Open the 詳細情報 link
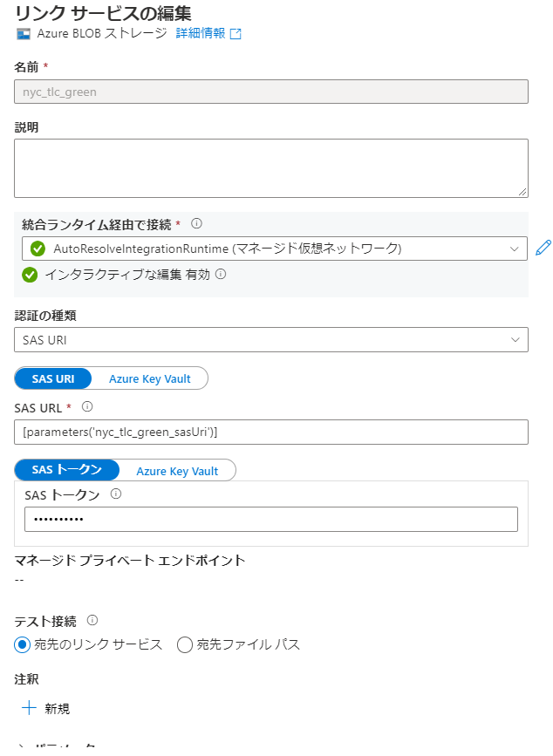553x756 pixels. (x=200, y=34)
